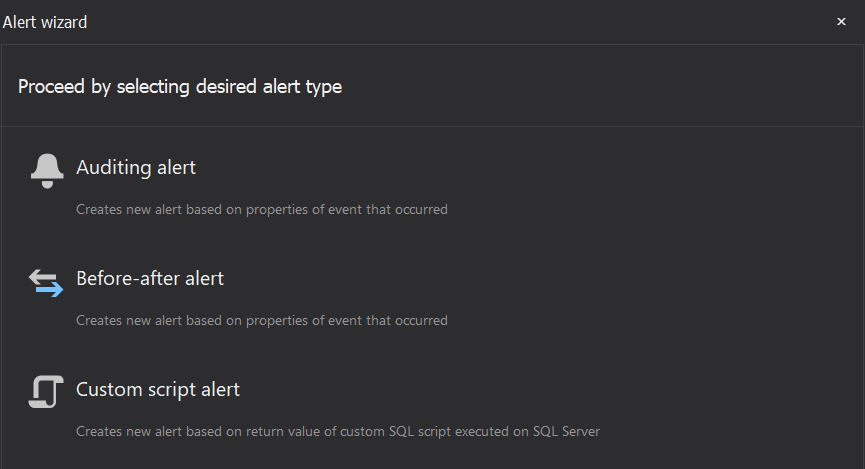Click the swap arrows Before-after alert icon
This screenshot has width=865, height=469.
coord(47,282)
